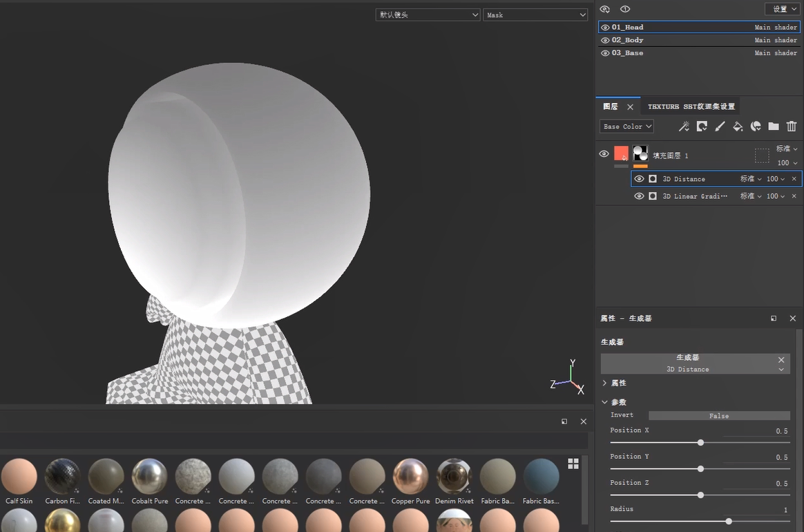Switch to the 图层 layers tab
This screenshot has height=532, width=804.
pyautogui.click(x=611, y=106)
